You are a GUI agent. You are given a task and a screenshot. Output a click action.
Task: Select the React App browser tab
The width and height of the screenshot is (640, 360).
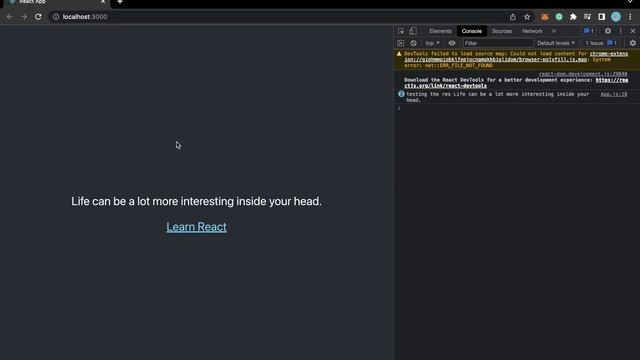point(57,2)
